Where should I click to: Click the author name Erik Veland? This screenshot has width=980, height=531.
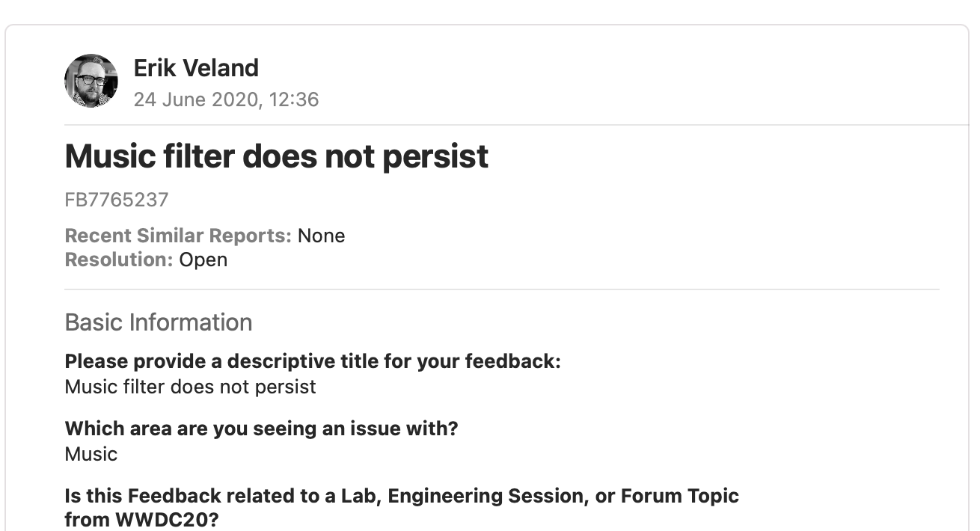pos(196,68)
